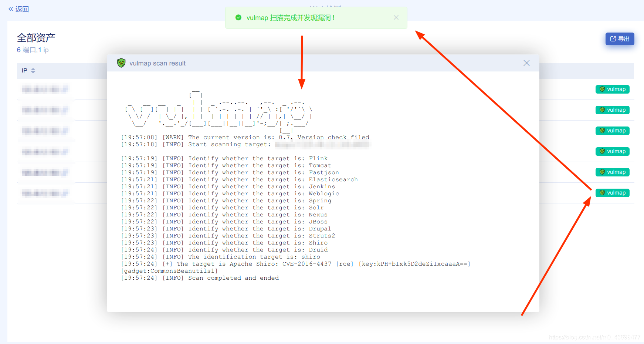Select the log line ending in Flink
This screenshot has width=644, height=344.
224,159
